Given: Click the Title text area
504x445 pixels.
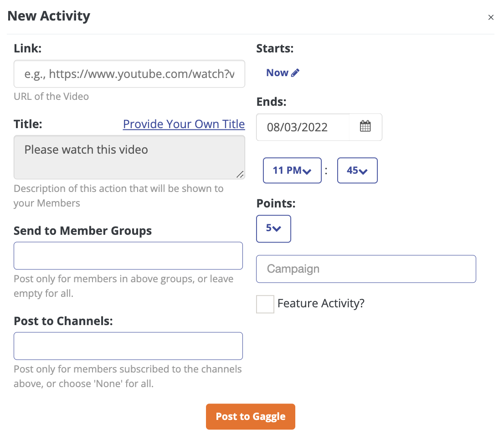Looking at the screenshot, I should tap(129, 157).
